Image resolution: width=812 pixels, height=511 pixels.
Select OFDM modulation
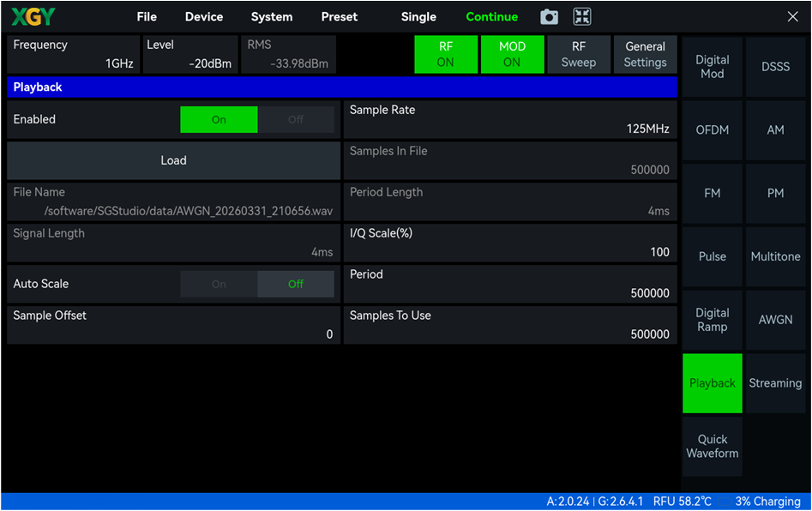(712, 130)
